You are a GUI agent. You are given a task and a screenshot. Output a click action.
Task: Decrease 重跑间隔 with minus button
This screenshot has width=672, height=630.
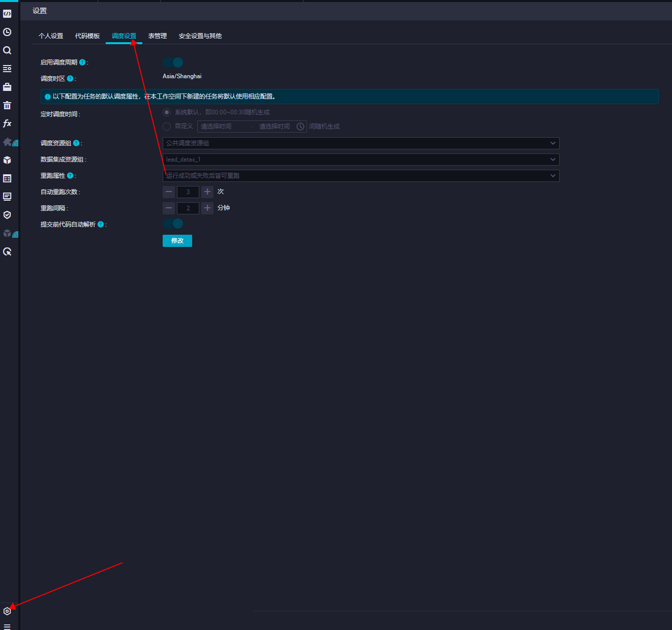coord(169,208)
